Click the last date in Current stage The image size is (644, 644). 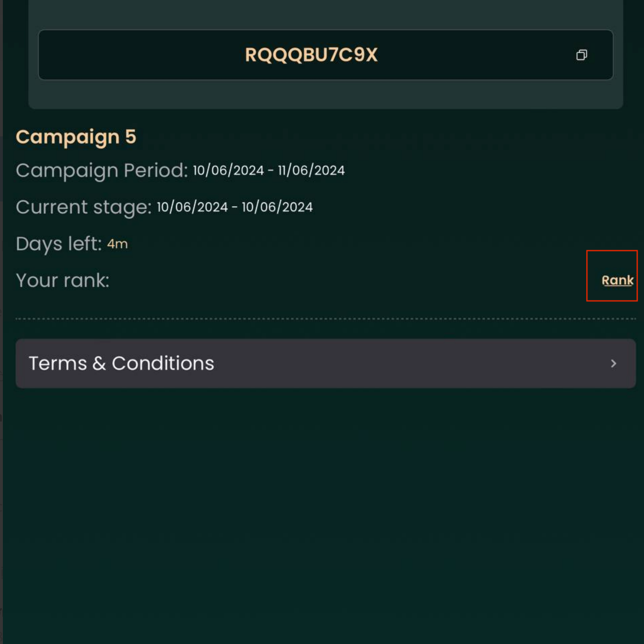click(x=277, y=207)
